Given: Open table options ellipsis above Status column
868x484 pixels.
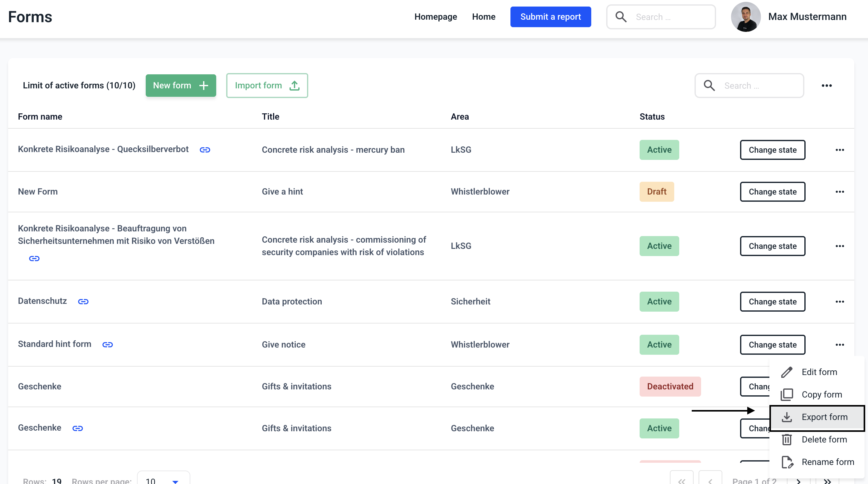Looking at the screenshot, I should coord(826,86).
